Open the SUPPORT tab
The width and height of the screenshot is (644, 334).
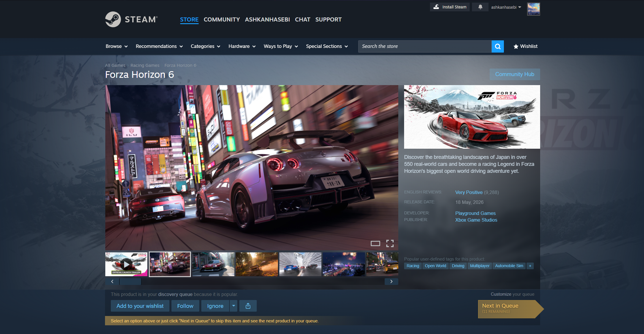(x=328, y=19)
